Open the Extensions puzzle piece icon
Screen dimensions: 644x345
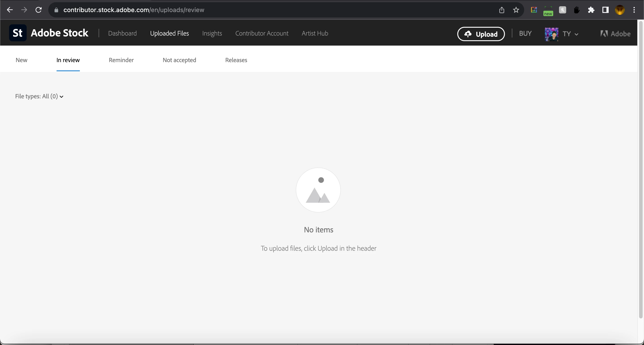591,10
